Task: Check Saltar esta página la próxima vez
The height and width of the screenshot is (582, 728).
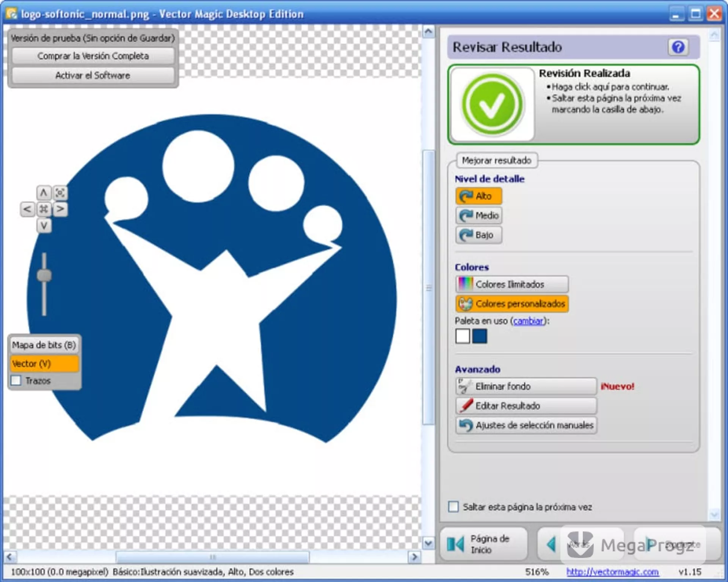Action: pyautogui.click(x=453, y=507)
